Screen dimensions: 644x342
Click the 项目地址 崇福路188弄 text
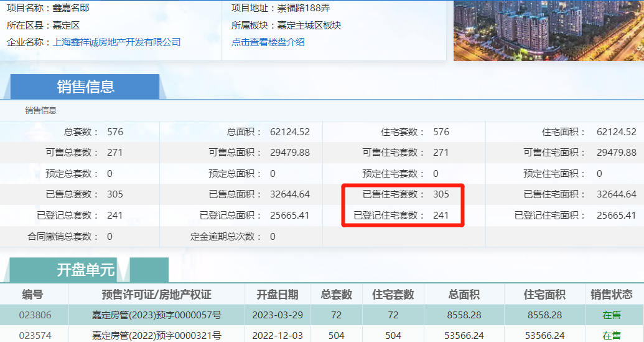281,8
